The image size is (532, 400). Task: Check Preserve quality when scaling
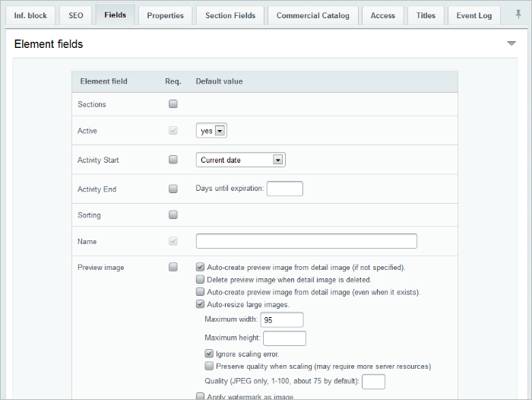coord(209,366)
